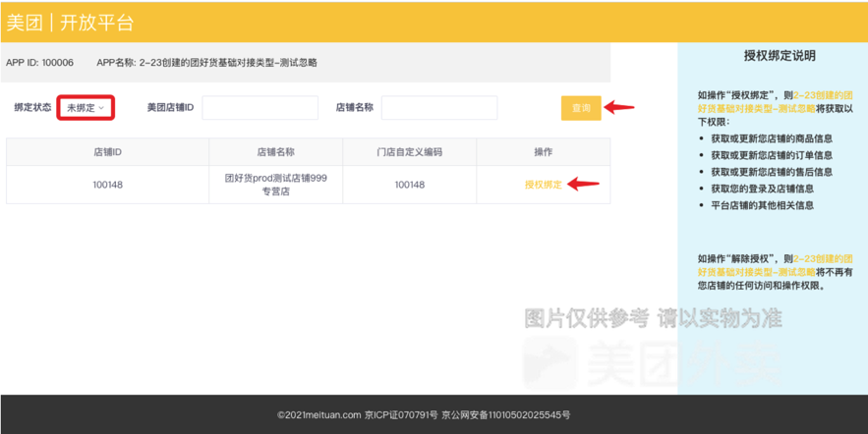Click the 绑定状态 label
This screenshot has height=434, width=868.
32,107
